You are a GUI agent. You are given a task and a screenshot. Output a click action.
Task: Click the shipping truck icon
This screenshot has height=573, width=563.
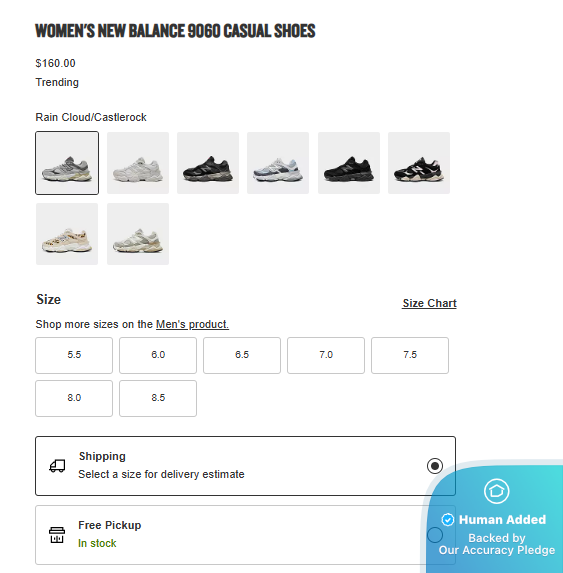point(57,466)
